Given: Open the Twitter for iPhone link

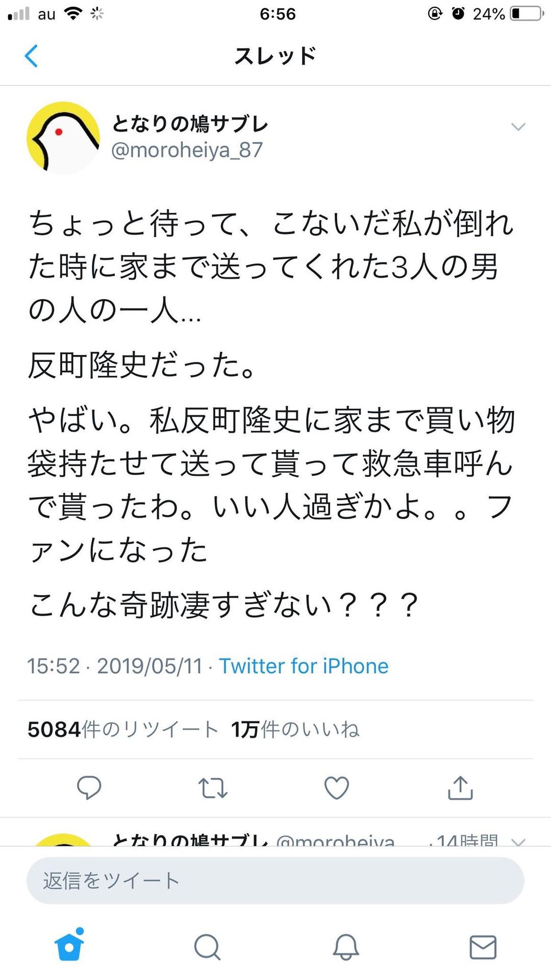Looking at the screenshot, I should [x=304, y=666].
